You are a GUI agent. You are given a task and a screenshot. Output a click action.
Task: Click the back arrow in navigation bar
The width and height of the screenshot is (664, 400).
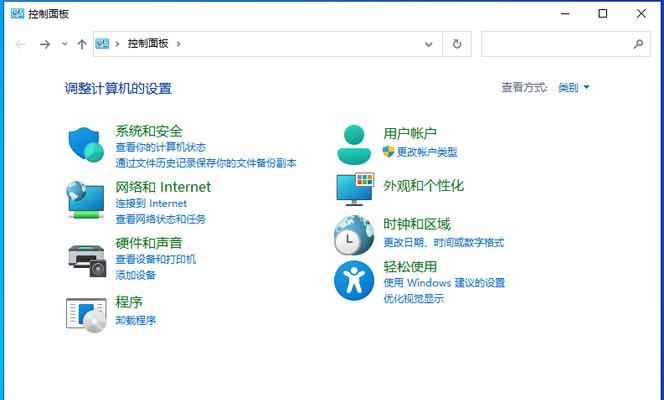[20, 44]
